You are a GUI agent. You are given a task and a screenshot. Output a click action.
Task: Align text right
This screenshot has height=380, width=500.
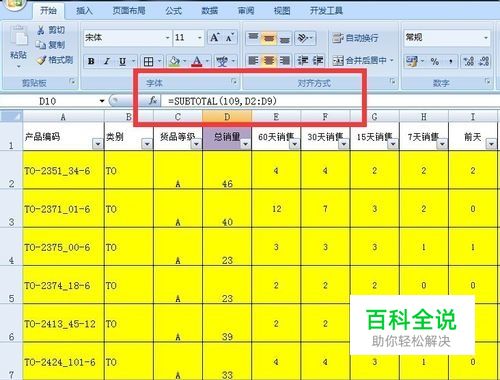pyautogui.click(x=284, y=61)
